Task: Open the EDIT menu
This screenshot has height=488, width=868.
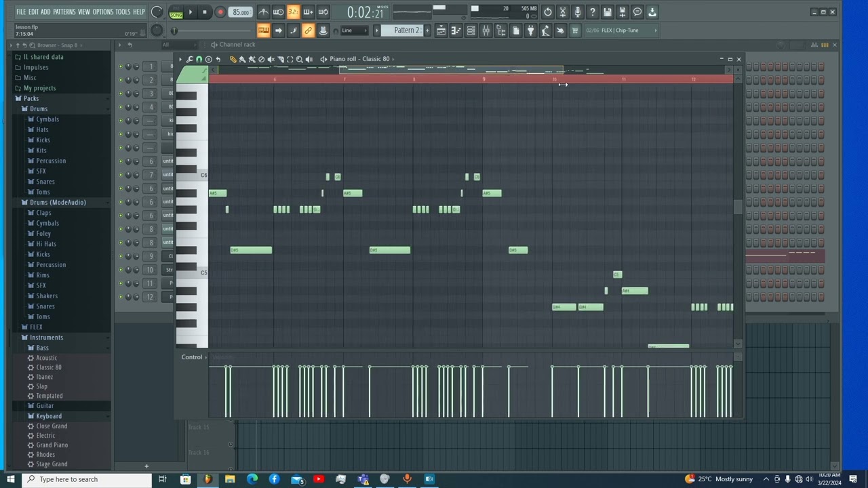Action: tap(33, 12)
